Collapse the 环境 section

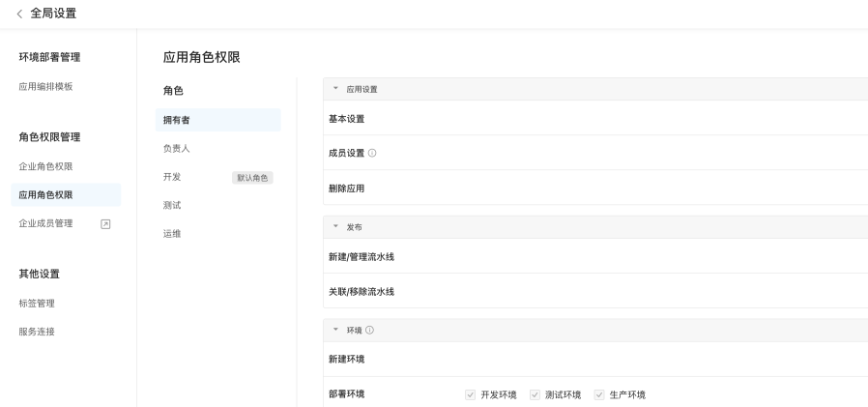coord(335,330)
